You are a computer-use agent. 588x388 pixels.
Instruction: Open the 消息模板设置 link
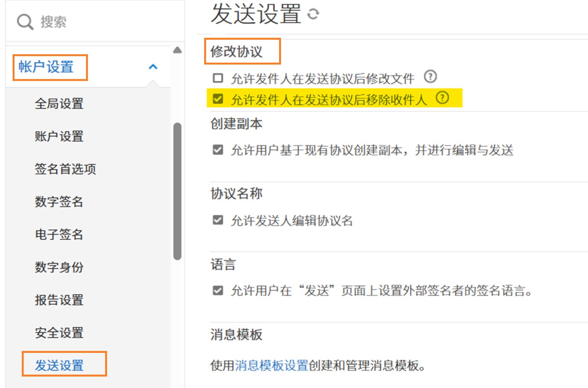271,365
